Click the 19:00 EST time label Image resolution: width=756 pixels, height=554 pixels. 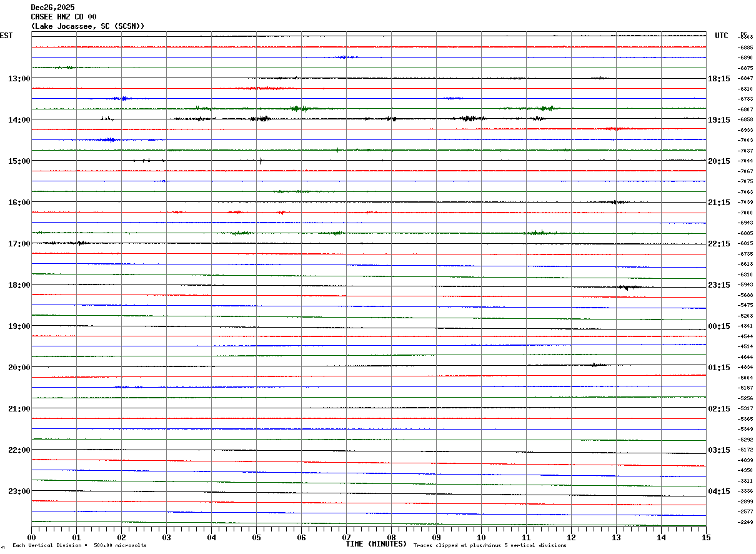tap(19, 326)
